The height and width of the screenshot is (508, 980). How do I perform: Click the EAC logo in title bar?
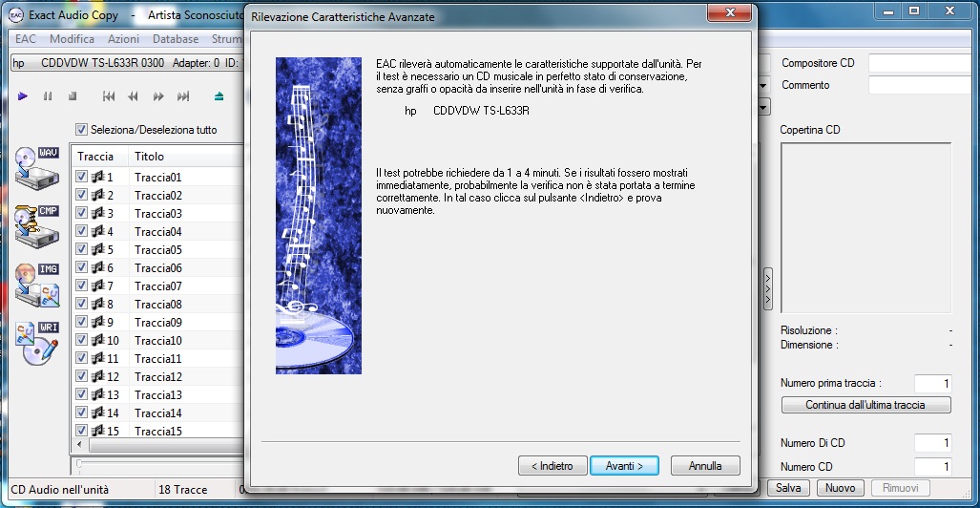pos(17,14)
